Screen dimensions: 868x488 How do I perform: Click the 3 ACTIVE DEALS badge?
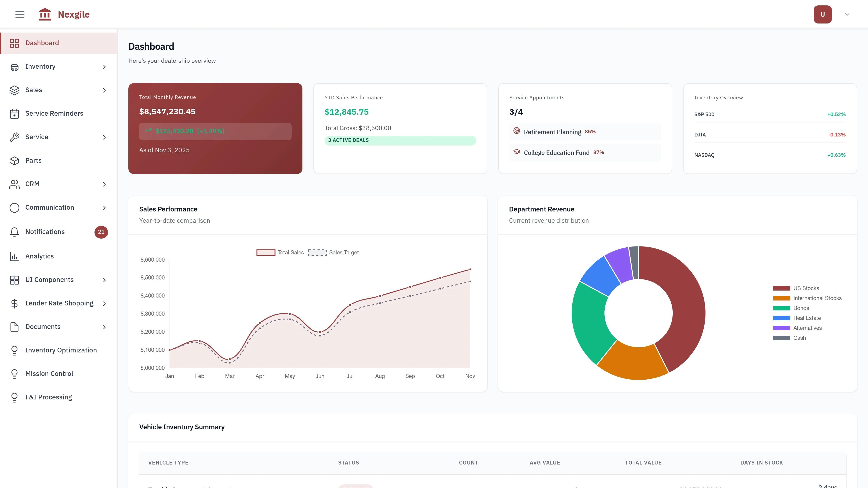tap(400, 140)
